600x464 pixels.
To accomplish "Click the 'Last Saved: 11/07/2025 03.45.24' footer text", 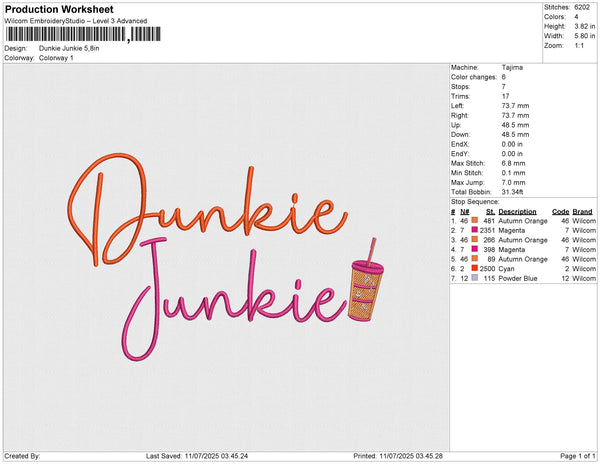I will (197, 456).
